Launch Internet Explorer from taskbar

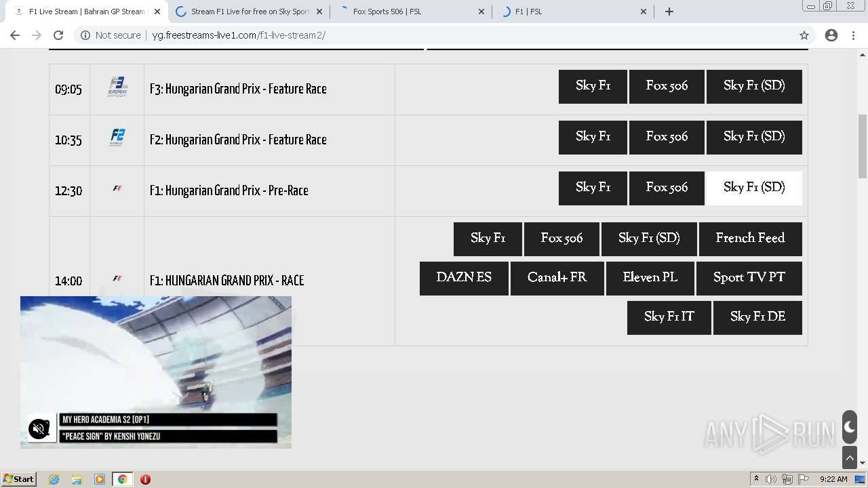point(54,479)
